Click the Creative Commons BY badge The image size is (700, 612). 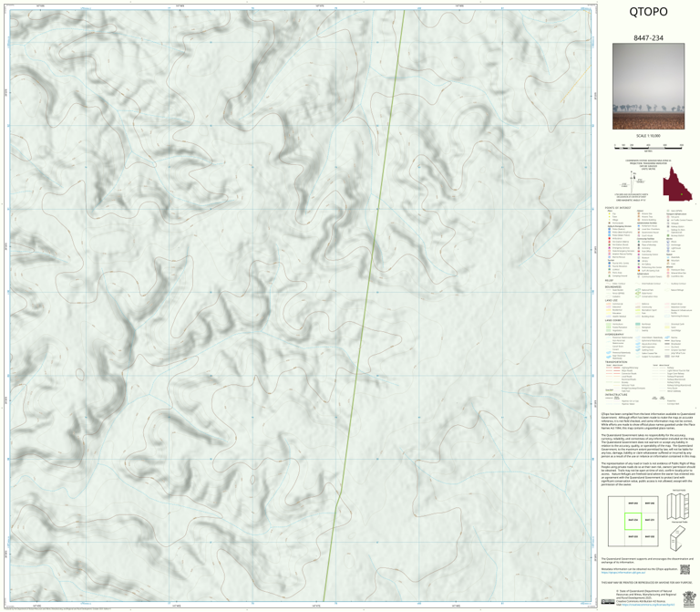pos(608,602)
